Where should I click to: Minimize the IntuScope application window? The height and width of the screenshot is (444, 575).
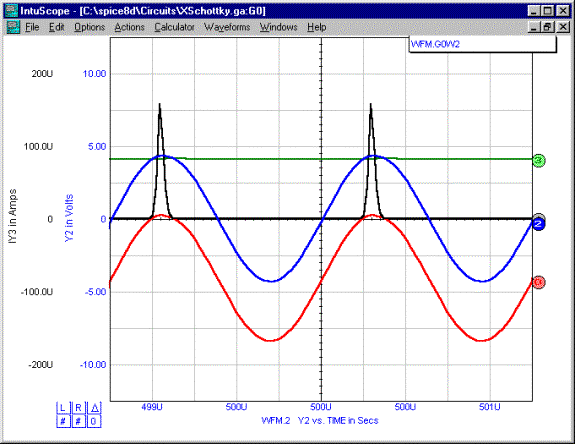tap(535, 11)
